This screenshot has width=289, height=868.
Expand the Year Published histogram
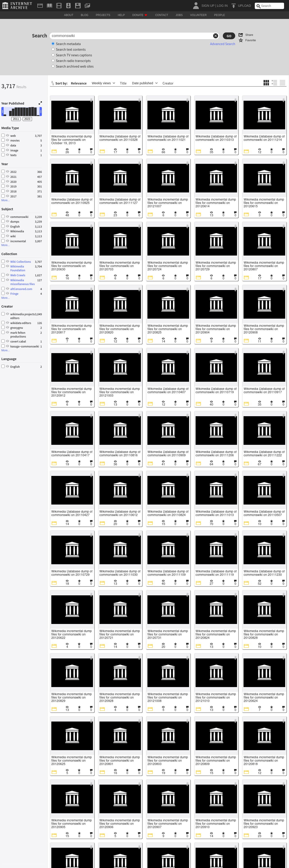40,103
